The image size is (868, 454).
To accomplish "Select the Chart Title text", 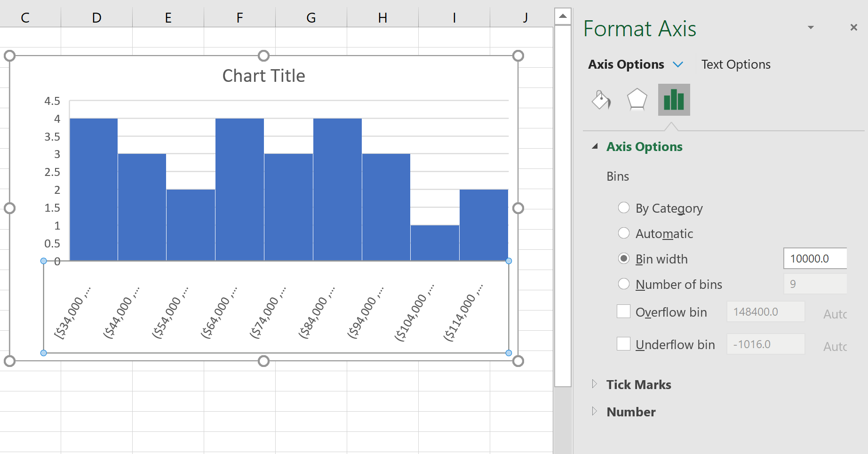I will pyautogui.click(x=263, y=75).
